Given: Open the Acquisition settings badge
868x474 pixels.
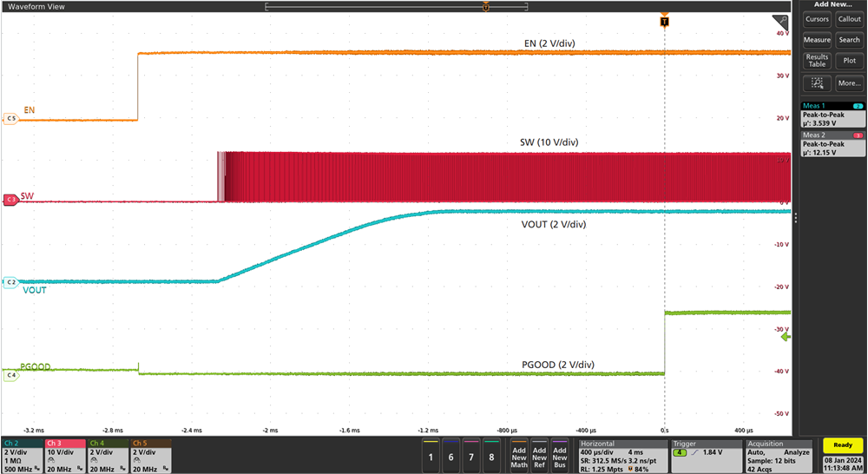Looking at the screenshot, I should click(777, 456).
